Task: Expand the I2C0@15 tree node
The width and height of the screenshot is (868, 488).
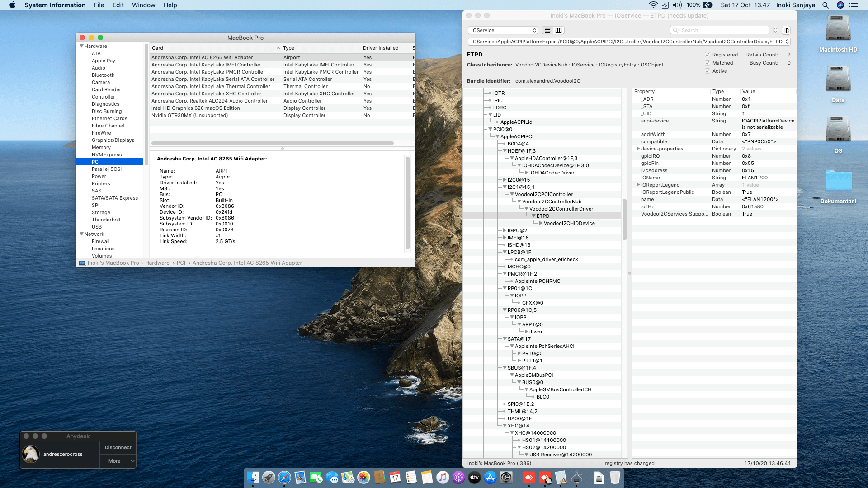Action: [505, 180]
